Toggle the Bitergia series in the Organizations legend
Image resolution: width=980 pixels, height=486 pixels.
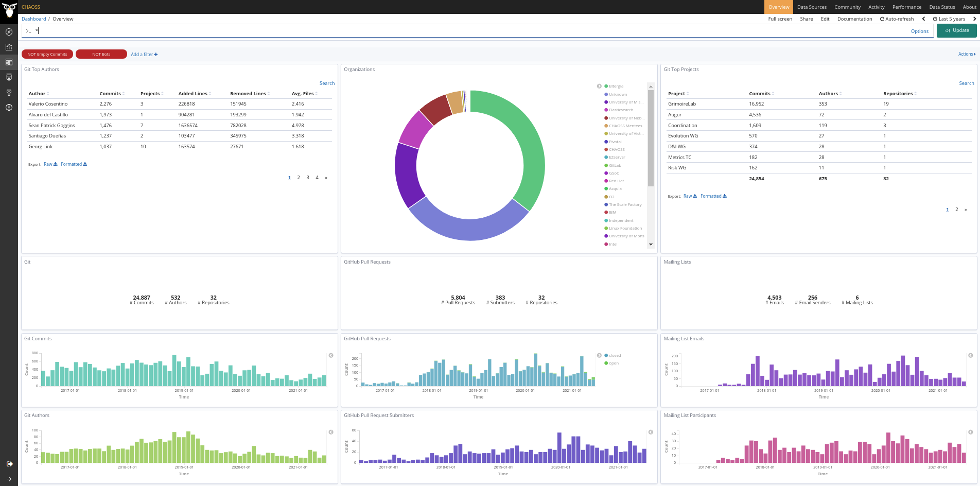point(616,86)
